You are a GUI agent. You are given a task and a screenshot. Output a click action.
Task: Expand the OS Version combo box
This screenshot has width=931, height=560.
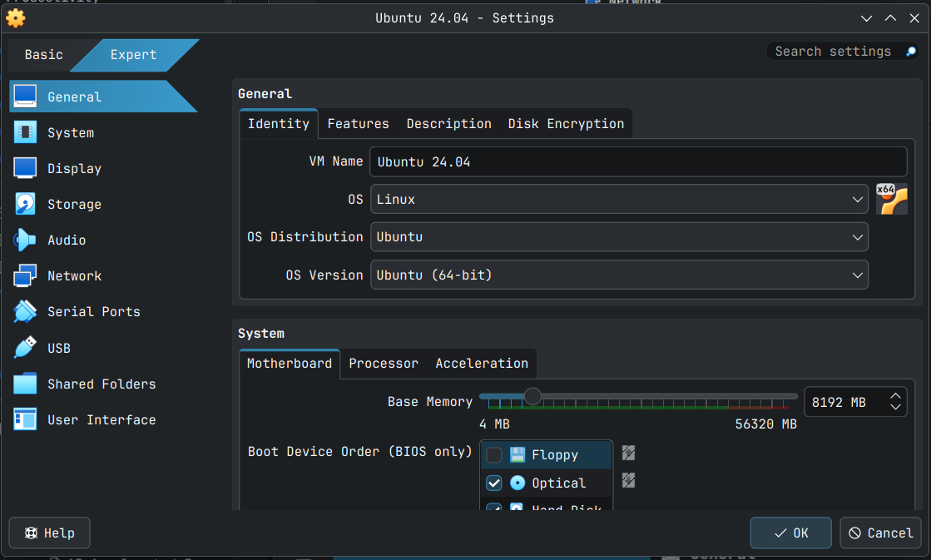click(619, 275)
